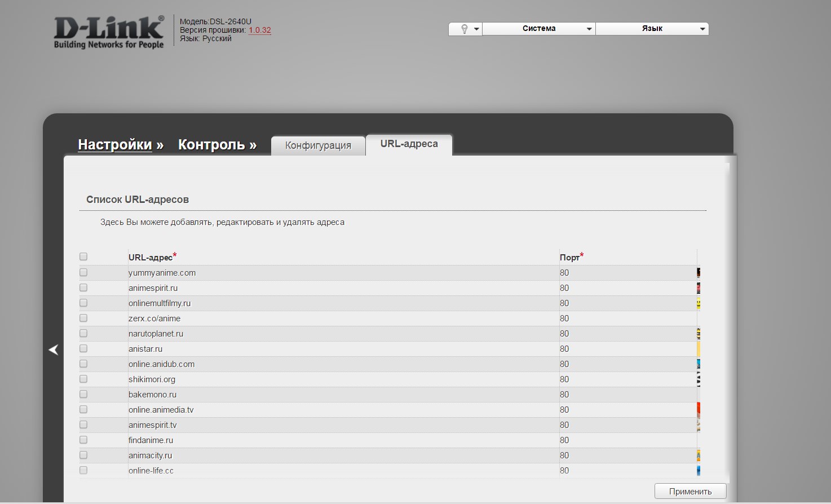Click the animacity.ru URL cell
Image resolution: width=831 pixels, height=504 pixels.
click(x=343, y=456)
